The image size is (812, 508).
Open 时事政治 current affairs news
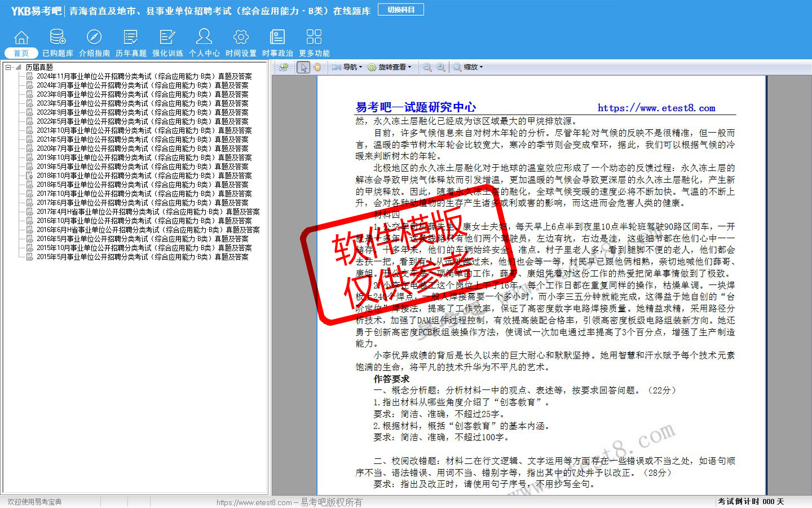pos(277,43)
